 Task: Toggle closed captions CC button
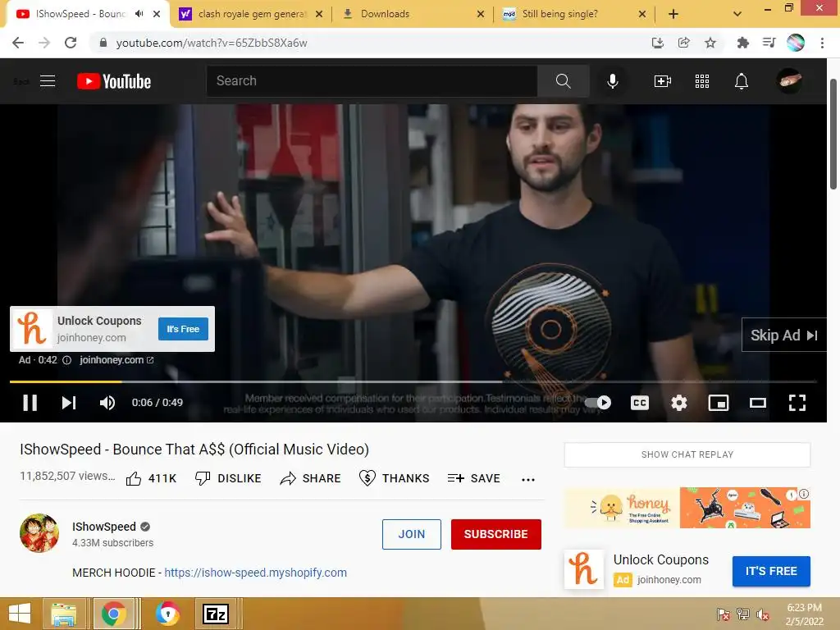point(640,402)
